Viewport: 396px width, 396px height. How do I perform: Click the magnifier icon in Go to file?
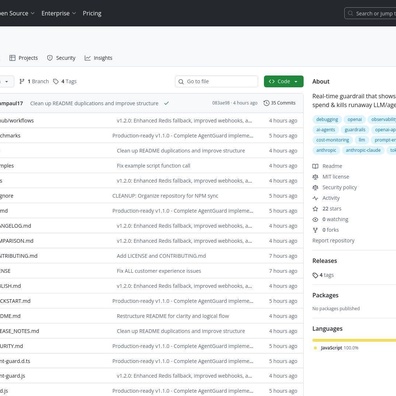[x=181, y=81]
